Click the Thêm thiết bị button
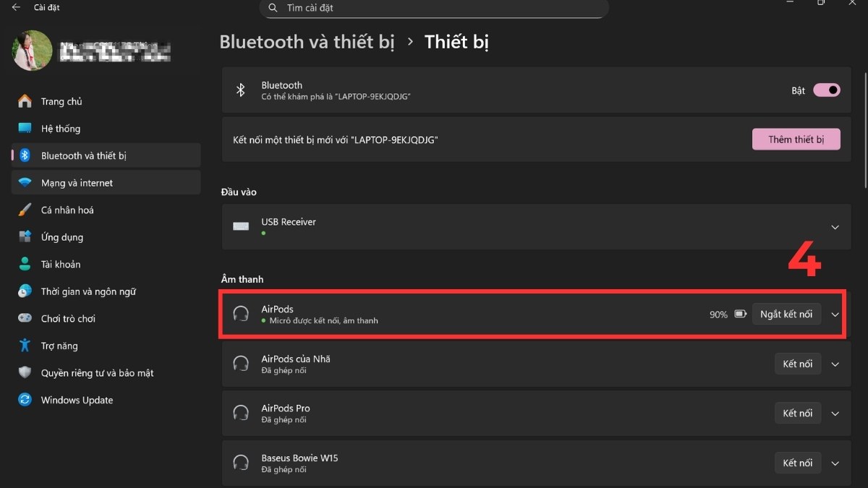This screenshot has width=868, height=488. [796, 139]
